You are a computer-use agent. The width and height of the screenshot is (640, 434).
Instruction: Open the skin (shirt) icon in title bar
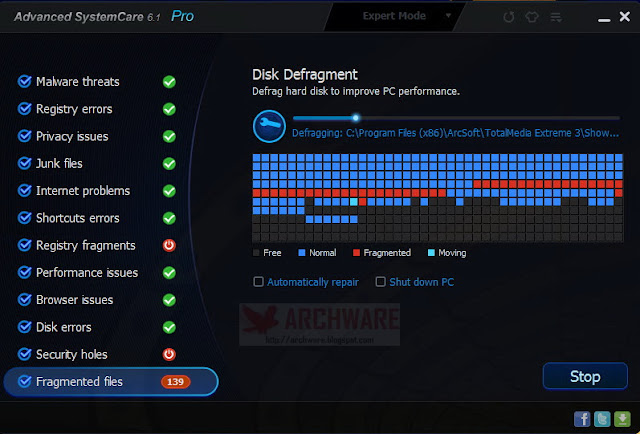pyautogui.click(x=532, y=17)
